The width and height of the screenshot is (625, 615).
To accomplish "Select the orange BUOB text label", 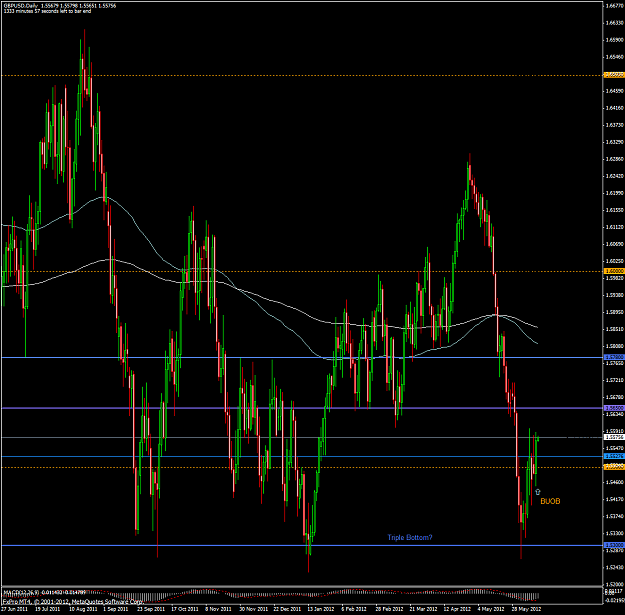I will (x=550, y=501).
